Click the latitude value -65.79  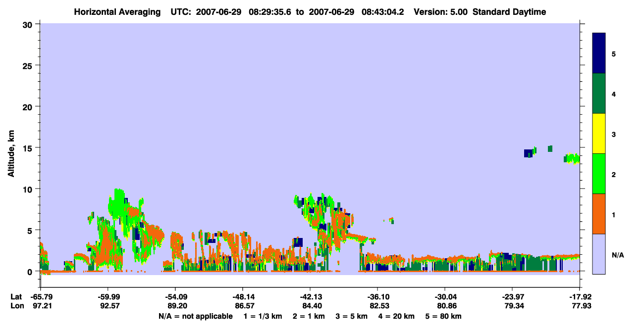tap(41, 297)
